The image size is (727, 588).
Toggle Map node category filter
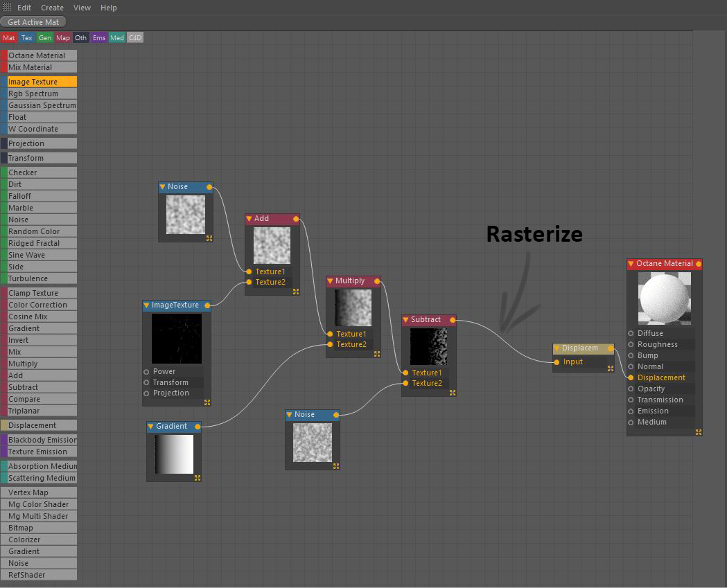[x=63, y=38]
